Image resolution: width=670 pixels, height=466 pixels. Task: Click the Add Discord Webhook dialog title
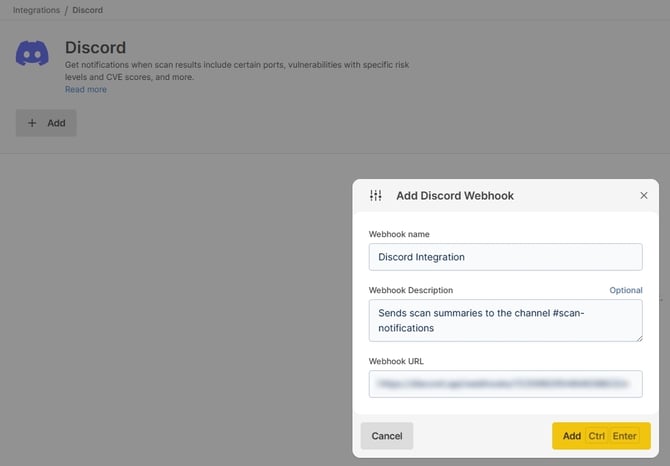pos(455,196)
